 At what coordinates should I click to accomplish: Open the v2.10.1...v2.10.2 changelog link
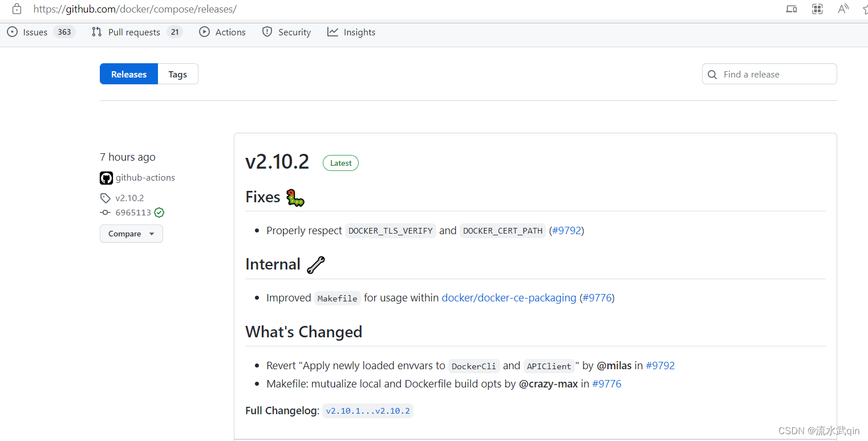368,411
